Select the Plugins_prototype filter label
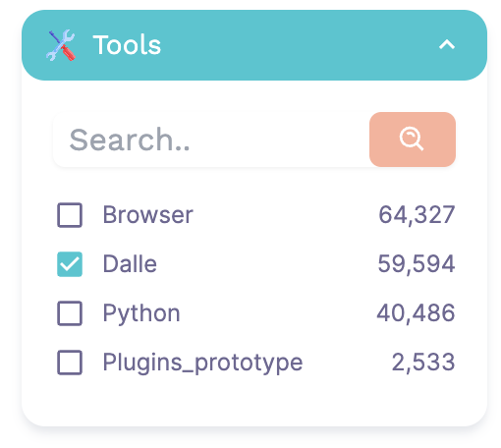 point(202,364)
